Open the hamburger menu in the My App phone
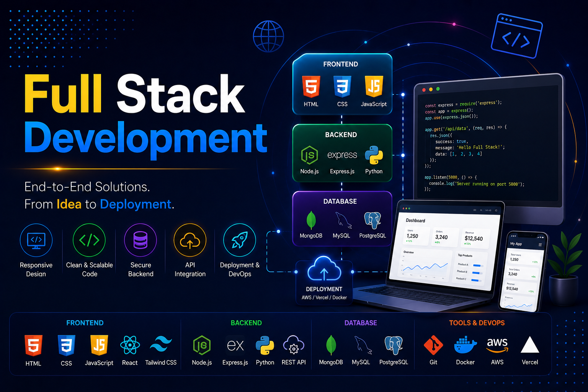 click(540, 245)
